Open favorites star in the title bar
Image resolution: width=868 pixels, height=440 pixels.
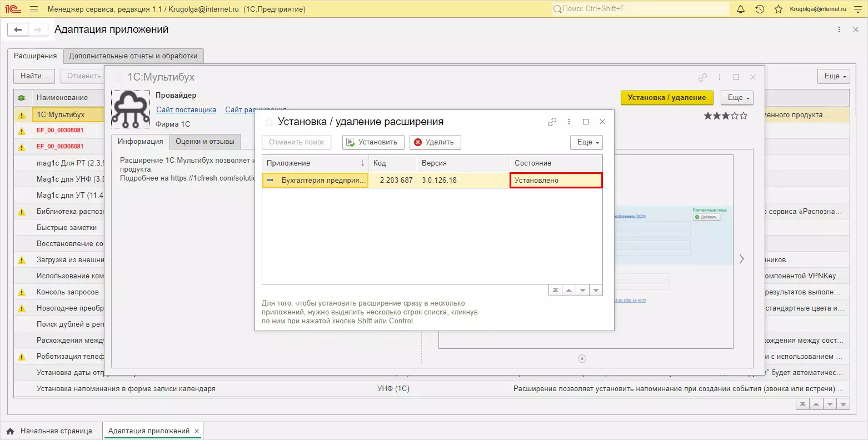click(779, 9)
